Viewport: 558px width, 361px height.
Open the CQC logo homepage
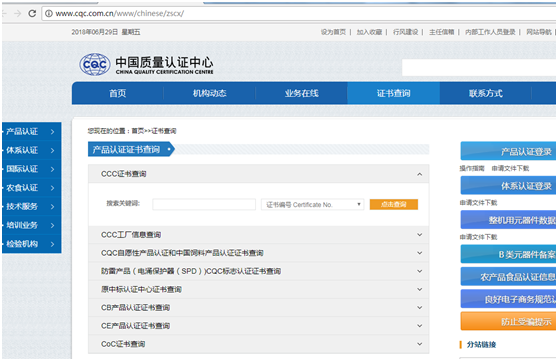coord(146,64)
